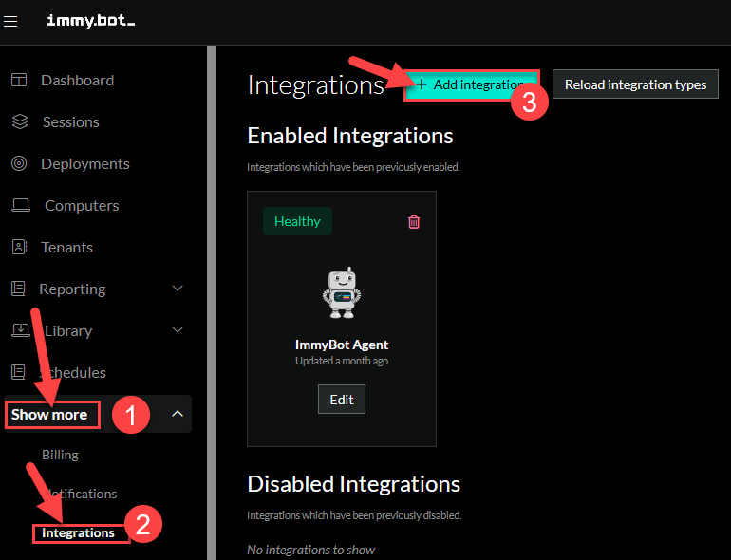
Task: Open the Sessions menu item
Action: coord(70,122)
